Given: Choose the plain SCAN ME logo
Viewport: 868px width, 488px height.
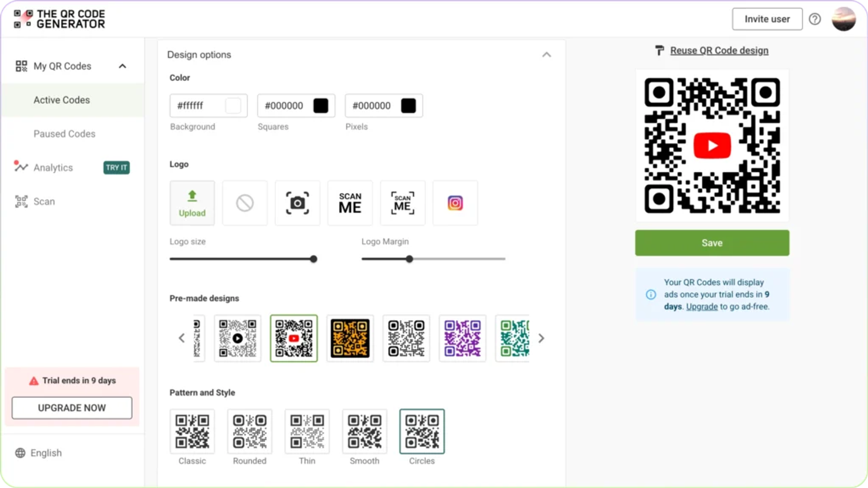Looking at the screenshot, I should pos(350,203).
